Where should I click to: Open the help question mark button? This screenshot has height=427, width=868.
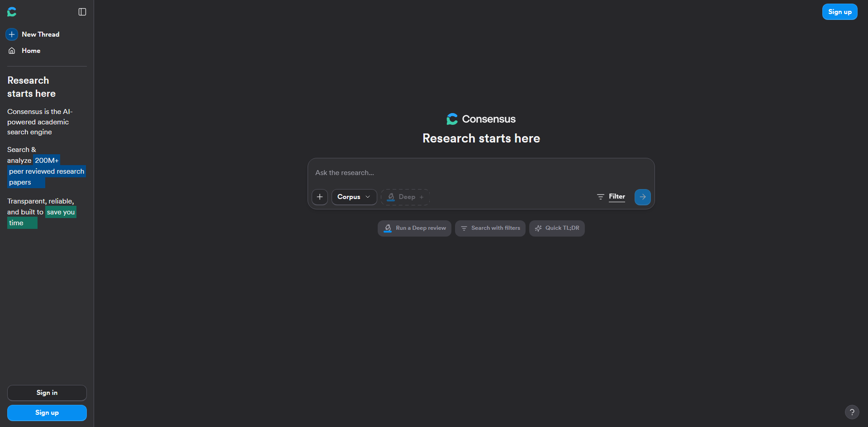[x=852, y=412]
